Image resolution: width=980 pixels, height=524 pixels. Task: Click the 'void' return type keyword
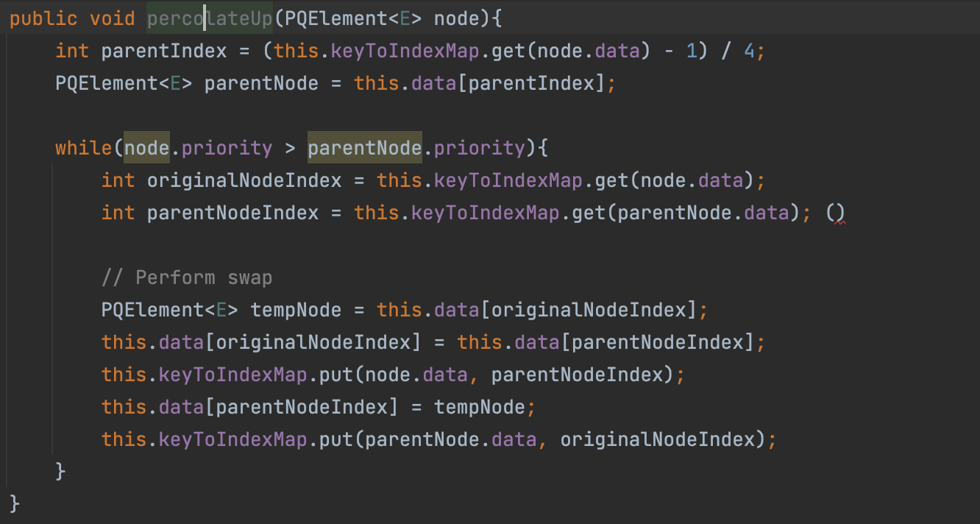click(x=112, y=18)
